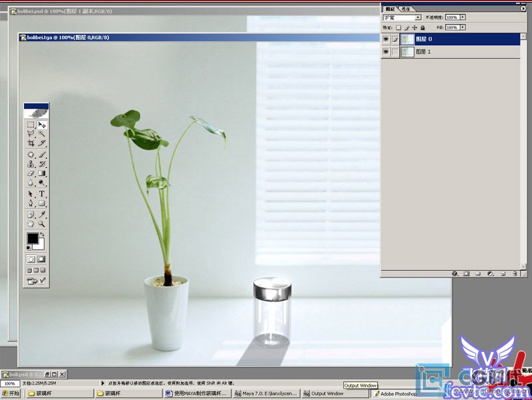Select the Zoom magnifier tool
Viewport: 532px width, 400px height.
pyautogui.click(x=42, y=225)
